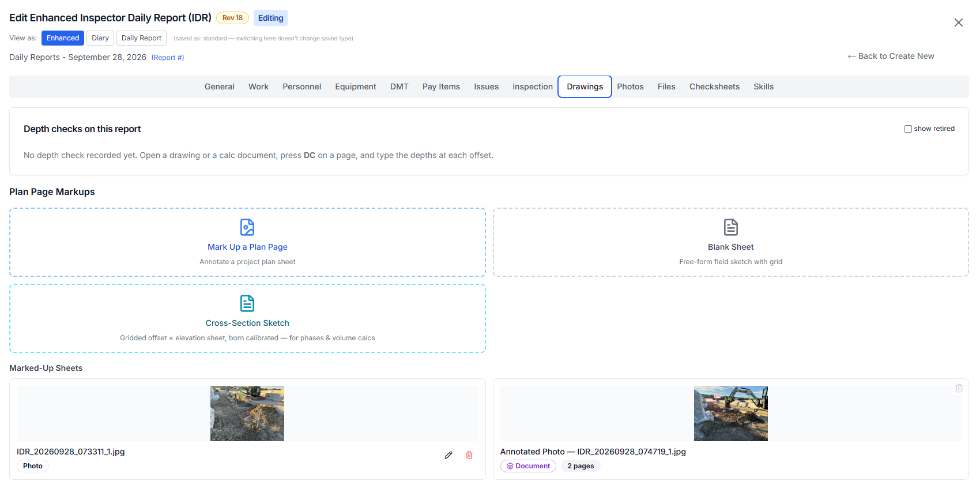980x481 pixels.
Task: Click Back to Create New link
Action: pos(891,56)
